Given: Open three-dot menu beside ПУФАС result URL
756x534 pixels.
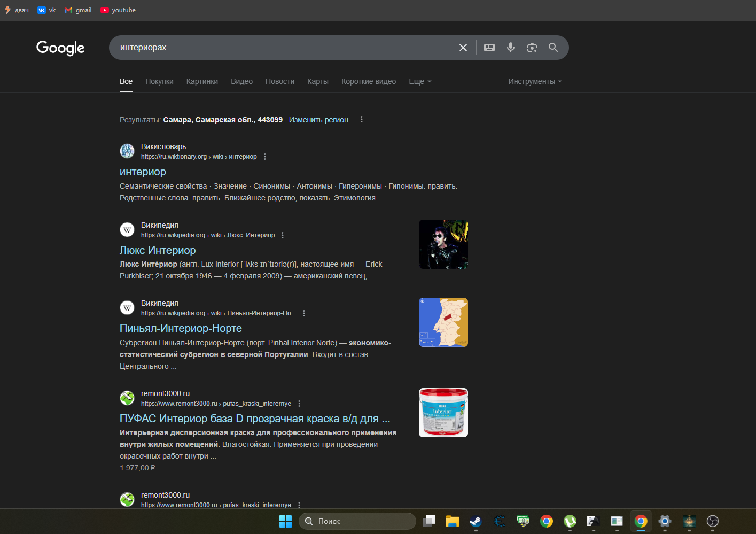Looking at the screenshot, I should pyautogui.click(x=299, y=404).
